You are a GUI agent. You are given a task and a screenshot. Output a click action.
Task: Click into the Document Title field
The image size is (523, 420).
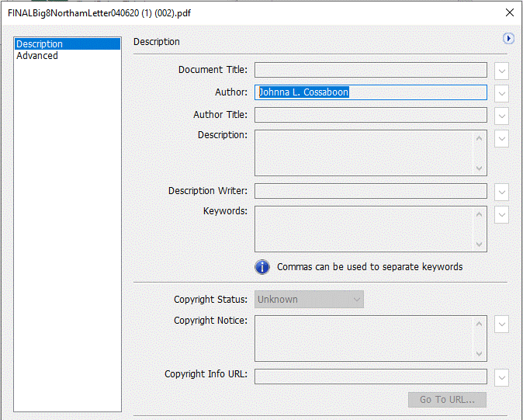pos(371,70)
